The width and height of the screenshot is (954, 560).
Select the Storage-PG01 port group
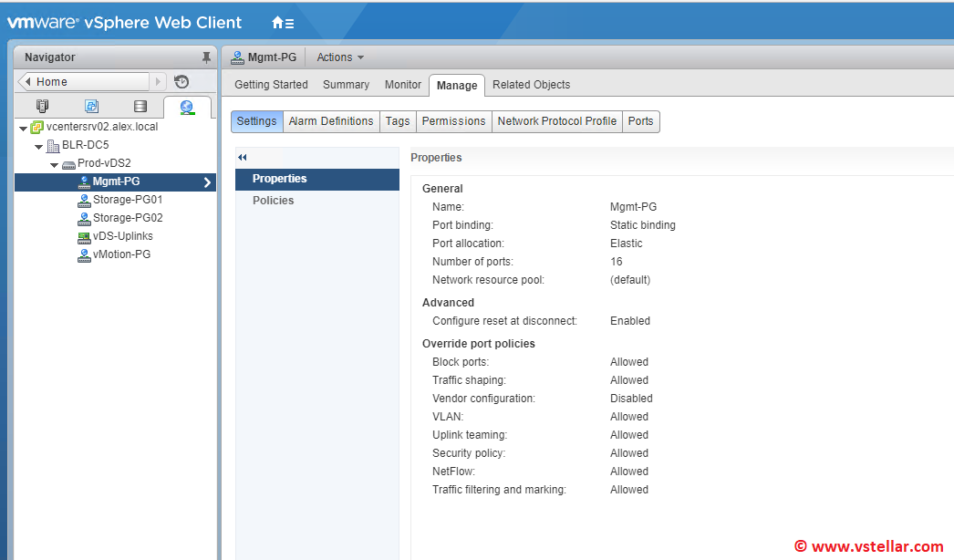click(x=127, y=200)
